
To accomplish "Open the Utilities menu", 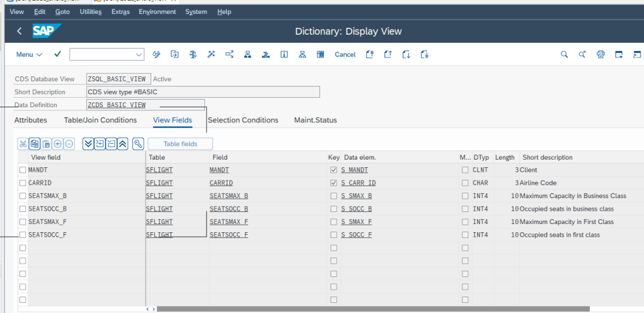I will point(90,11).
